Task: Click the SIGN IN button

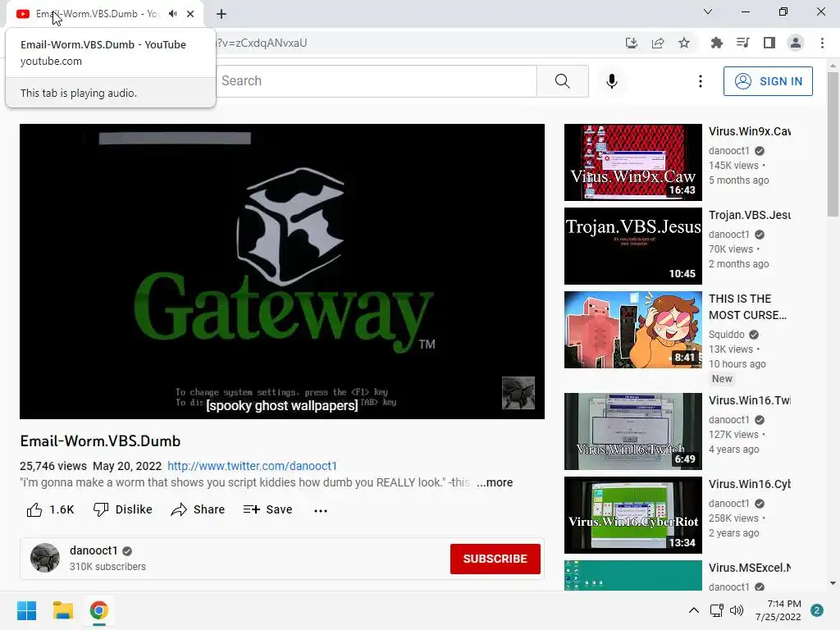Action: 768,81
